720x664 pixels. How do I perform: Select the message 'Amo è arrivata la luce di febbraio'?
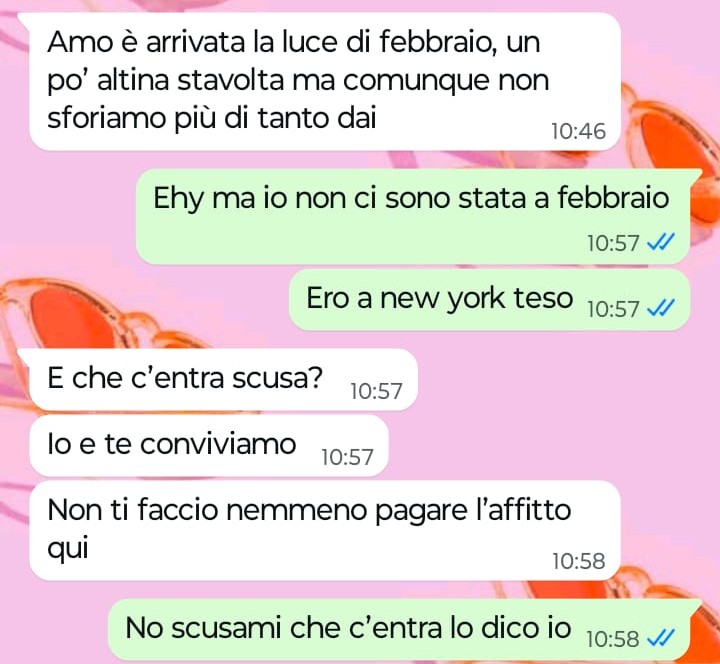coord(325,81)
